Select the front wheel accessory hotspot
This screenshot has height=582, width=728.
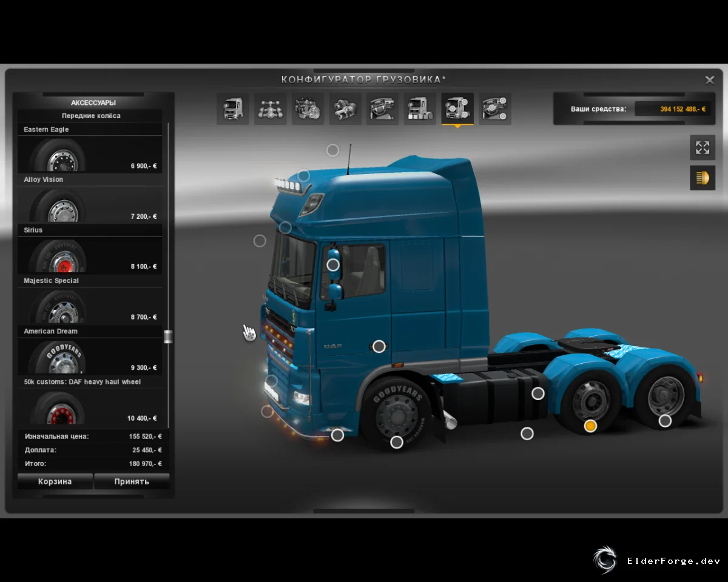tap(397, 443)
